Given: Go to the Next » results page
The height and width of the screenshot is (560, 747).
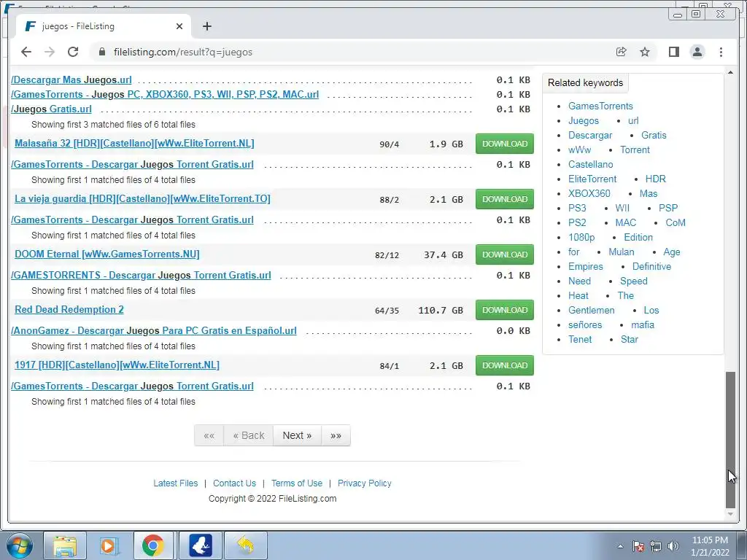Looking at the screenshot, I should click(x=297, y=436).
